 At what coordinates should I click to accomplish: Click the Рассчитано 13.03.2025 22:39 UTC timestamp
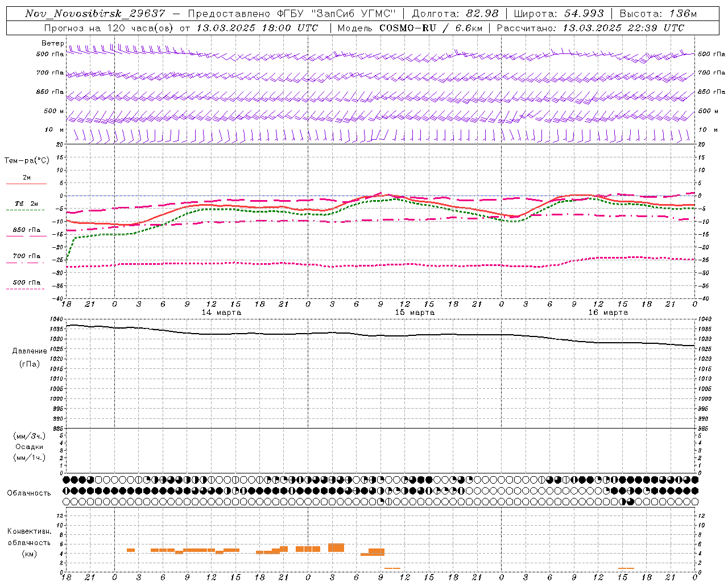(x=590, y=28)
